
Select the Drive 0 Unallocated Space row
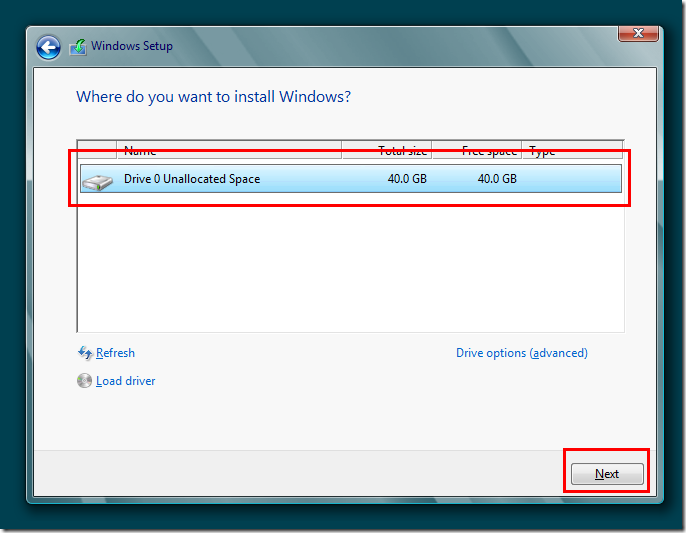[x=350, y=179]
